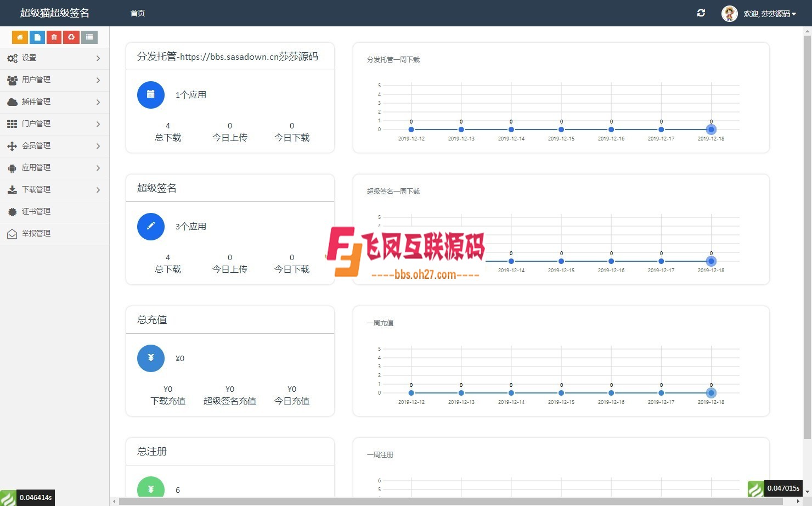The image size is (812, 506).
Task: Click 今日充值 label in 总充值 card
Action: (x=292, y=401)
